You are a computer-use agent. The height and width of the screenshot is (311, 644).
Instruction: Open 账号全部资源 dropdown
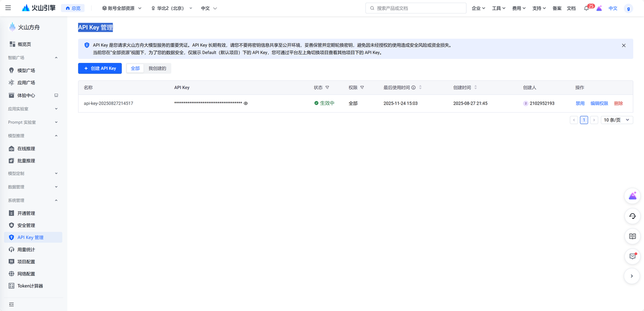point(122,8)
